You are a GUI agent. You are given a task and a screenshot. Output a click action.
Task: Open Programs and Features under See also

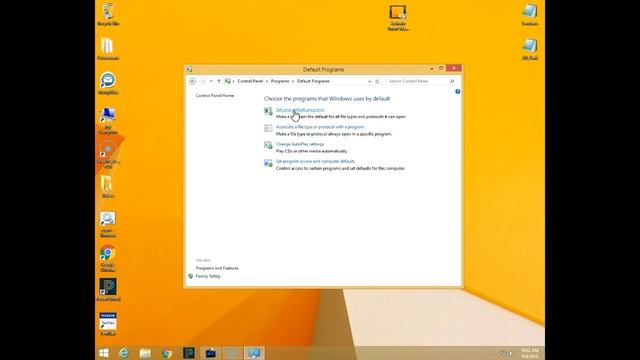(x=217, y=268)
